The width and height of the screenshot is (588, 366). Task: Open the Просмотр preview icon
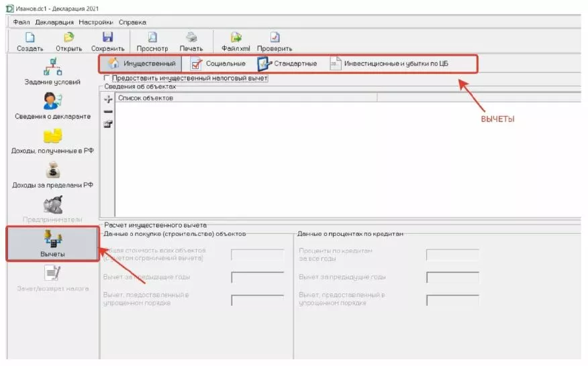click(152, 38)
